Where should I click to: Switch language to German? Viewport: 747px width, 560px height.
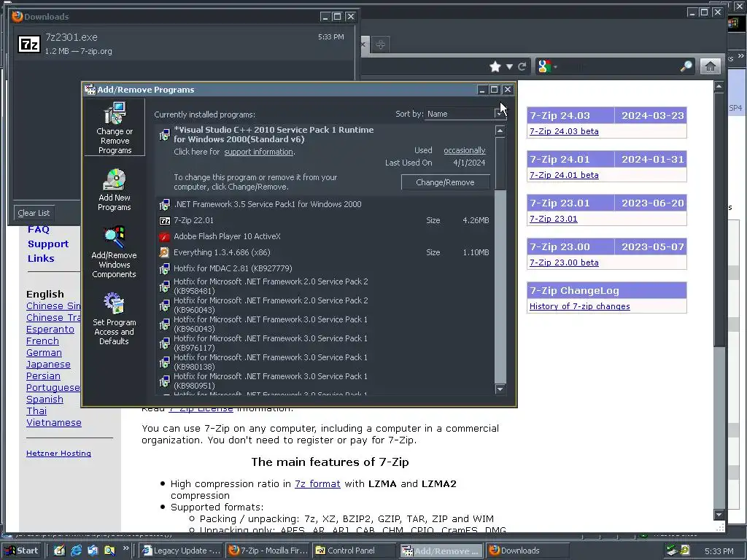pos(44,353)
